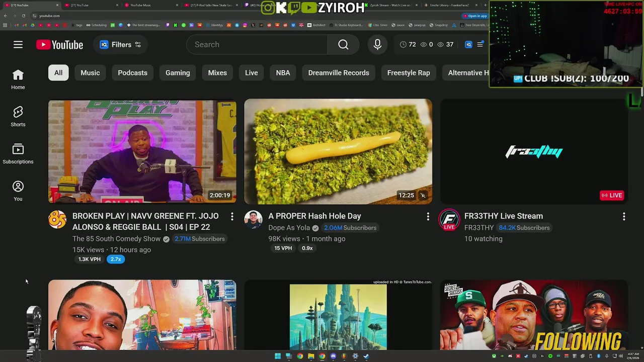Open the You section in sidebar
This screenshot has height=362, width=644.
(18, 191)
